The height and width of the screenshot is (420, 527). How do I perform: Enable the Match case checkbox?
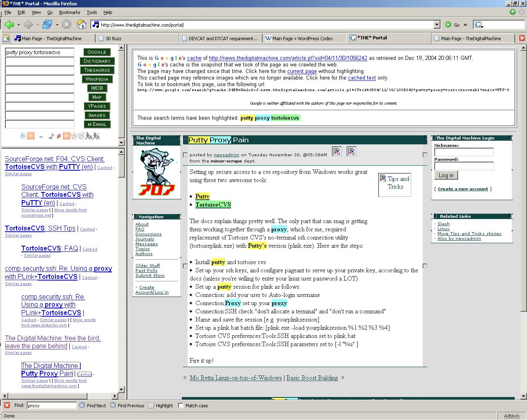(181, 405)
